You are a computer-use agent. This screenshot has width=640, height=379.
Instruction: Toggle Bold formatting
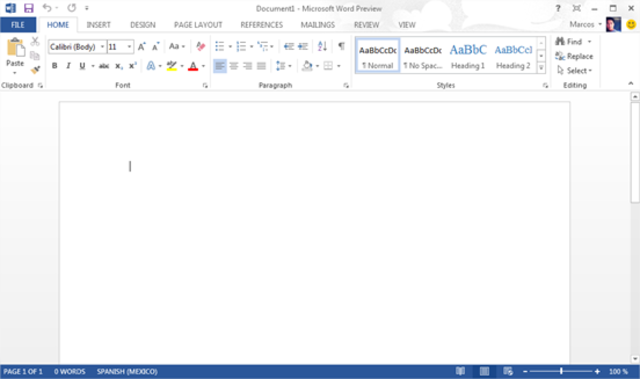[x=55, y=66]
